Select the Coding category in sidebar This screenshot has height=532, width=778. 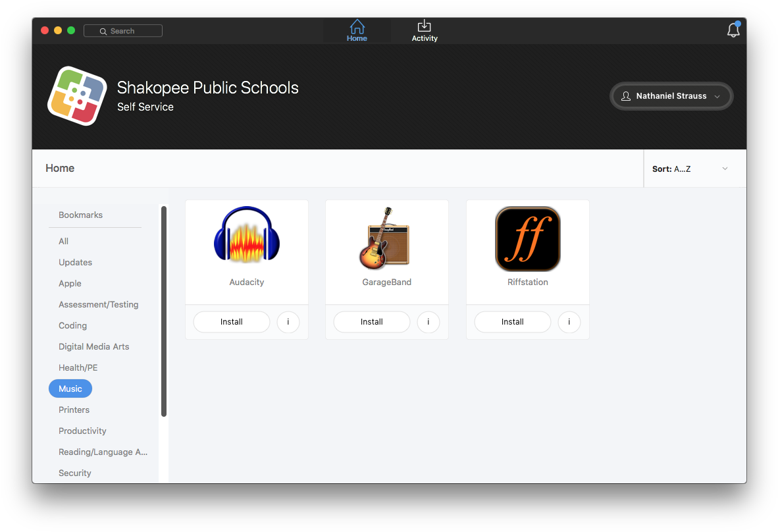72,325
